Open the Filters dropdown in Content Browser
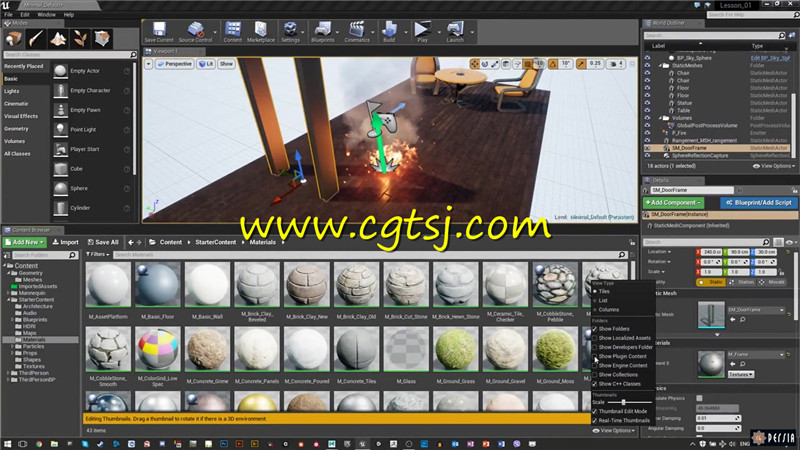 97,254
